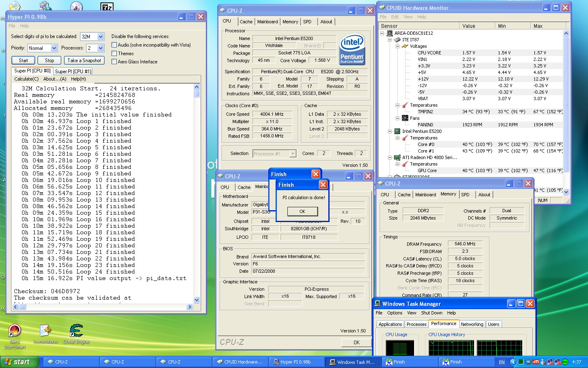Collapse the ITE IT87 tree node

click(390, 40)
